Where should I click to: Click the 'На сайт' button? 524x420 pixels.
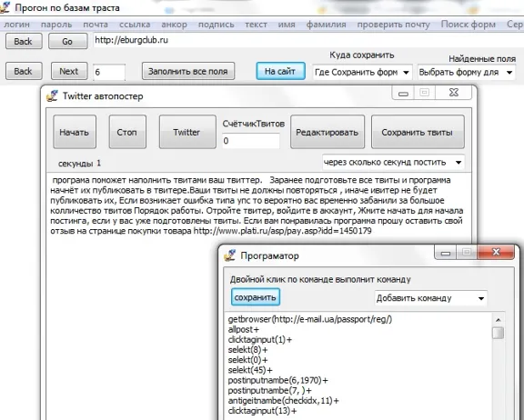[280, 71]
